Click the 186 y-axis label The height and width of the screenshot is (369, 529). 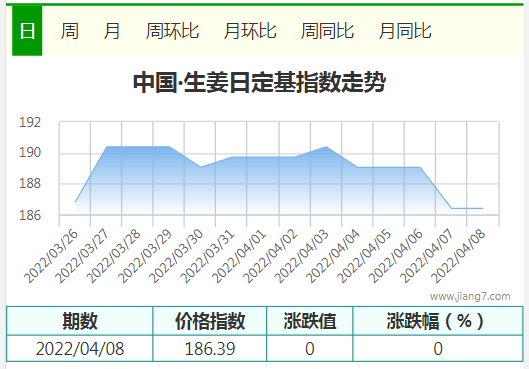30,215
